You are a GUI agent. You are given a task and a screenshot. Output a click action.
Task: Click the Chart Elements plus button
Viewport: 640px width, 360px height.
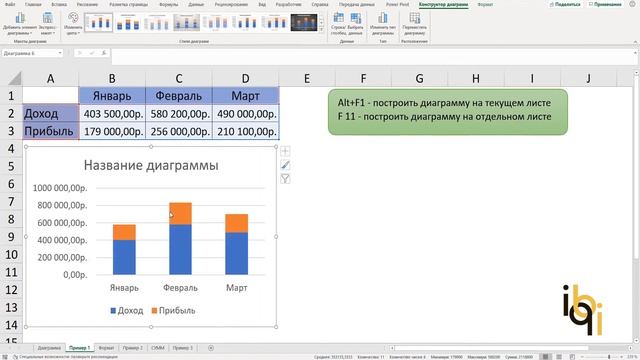(285, 151)
